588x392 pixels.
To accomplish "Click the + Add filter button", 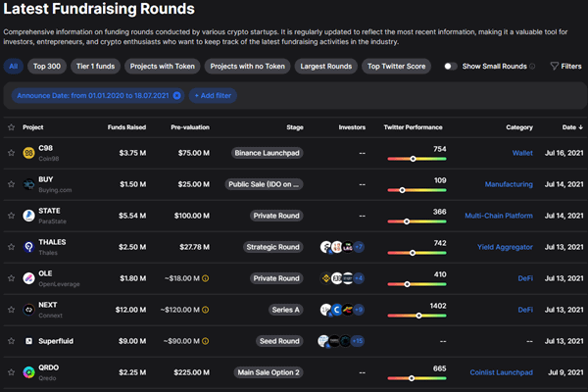I will [213, 96].
